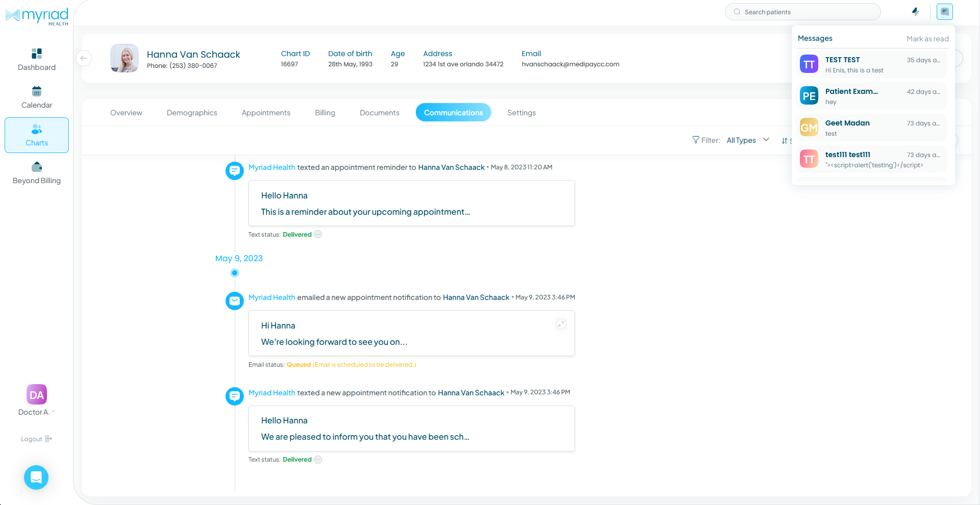The image size is (980, 505).
Task: Click the Logout link
Action: click(x=36, y=439)
